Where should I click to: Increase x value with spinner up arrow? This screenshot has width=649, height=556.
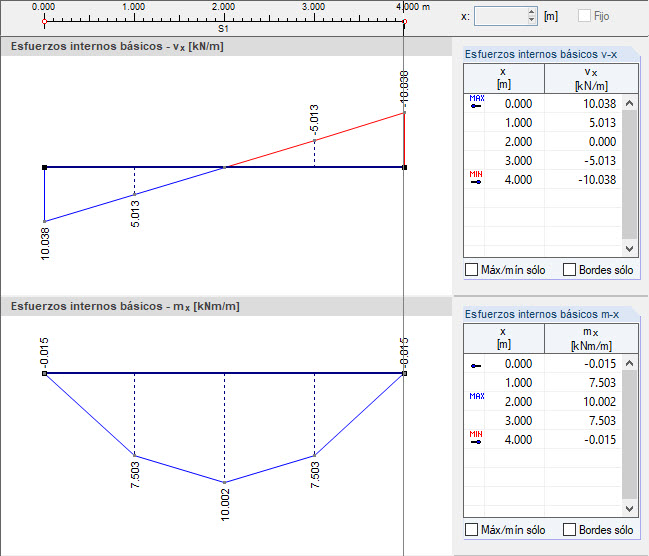pyautogui.click(x=532, y=12)
